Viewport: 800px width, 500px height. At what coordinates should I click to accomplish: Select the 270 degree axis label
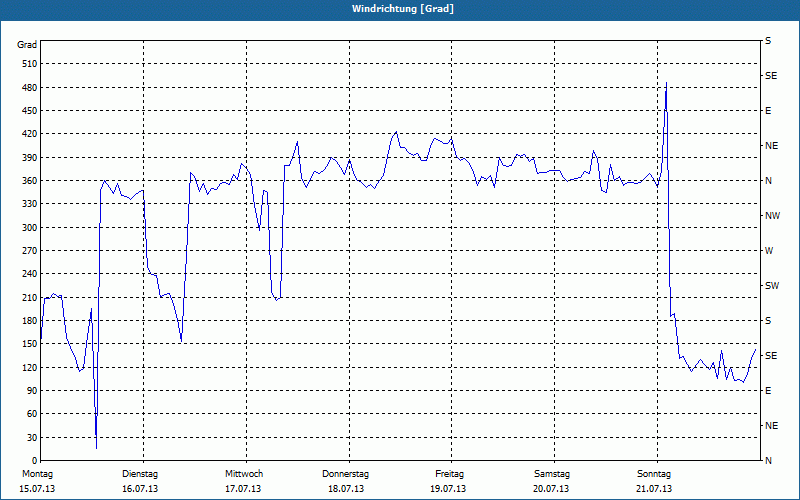[x=30, y=251]
